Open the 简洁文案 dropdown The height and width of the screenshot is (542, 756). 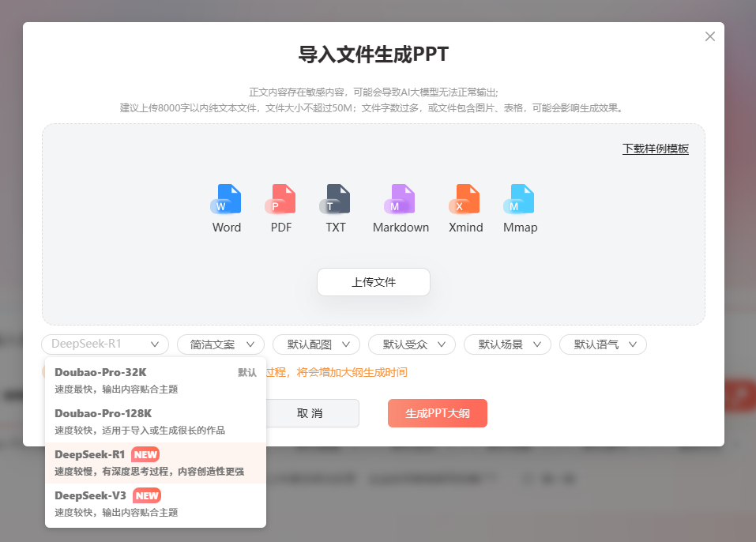click(221, 344)
